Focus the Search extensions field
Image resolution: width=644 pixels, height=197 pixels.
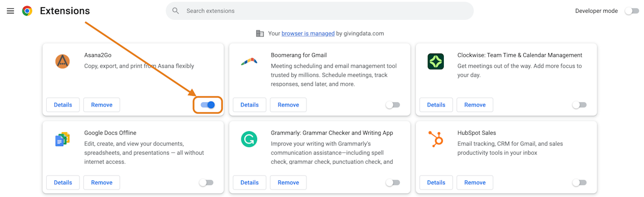click(319, 11)
